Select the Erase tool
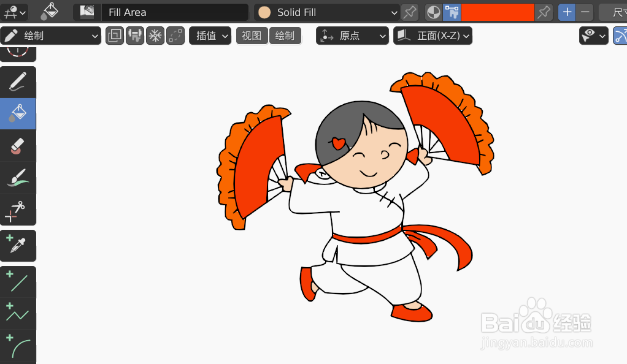This screenshot has width=627, height=364. [18, 146]
